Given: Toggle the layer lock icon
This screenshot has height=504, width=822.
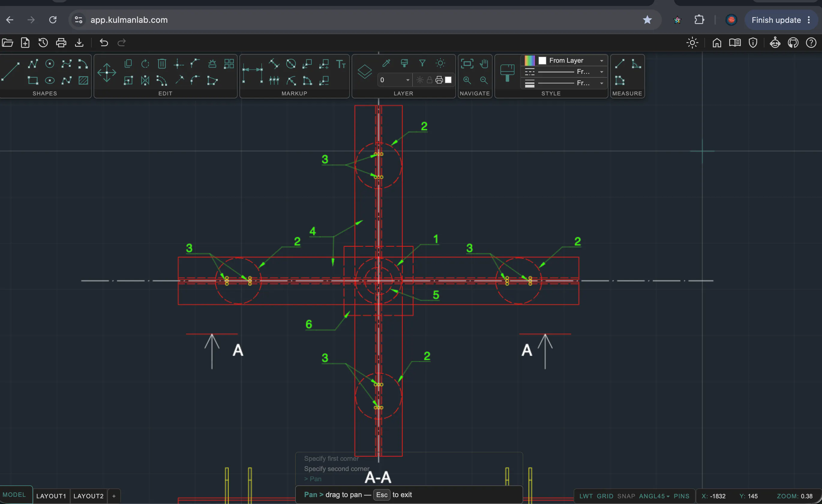Looking at the screenshot, I should click(x=430, y=80).
